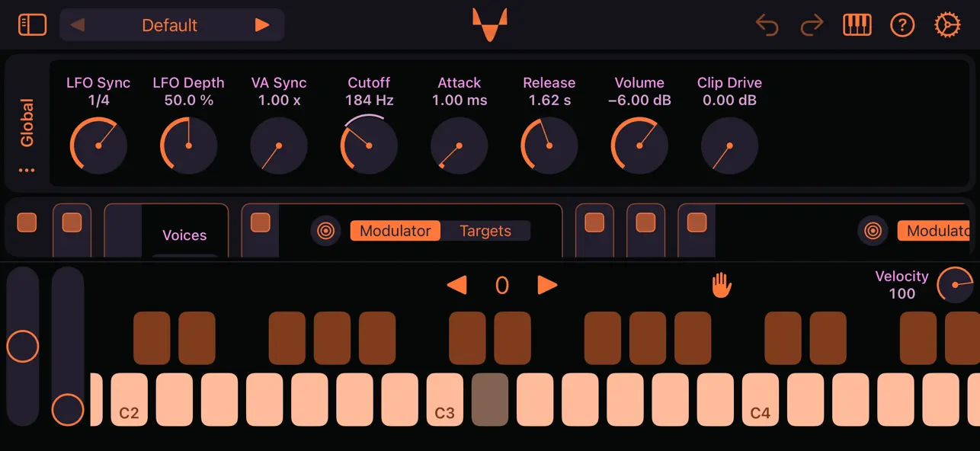Click the modulation scope icon beside Modulator
This screenshot has width=980, height=451.
point(326,231)
